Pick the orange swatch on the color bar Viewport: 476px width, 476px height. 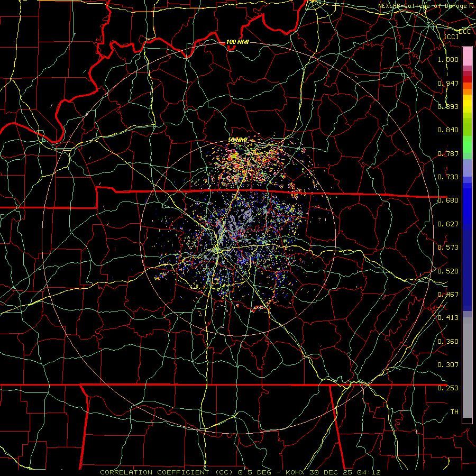pos(467,91)
